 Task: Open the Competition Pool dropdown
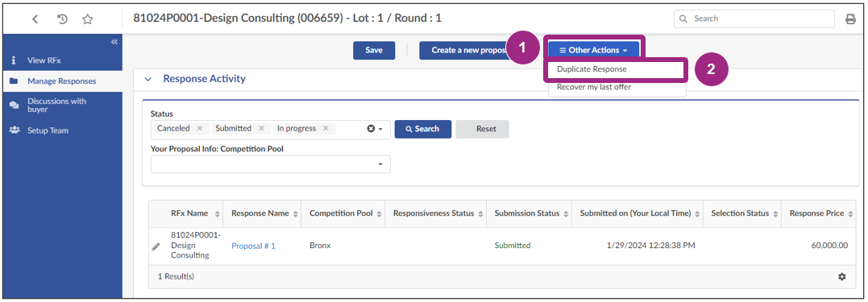click(270, 164)
